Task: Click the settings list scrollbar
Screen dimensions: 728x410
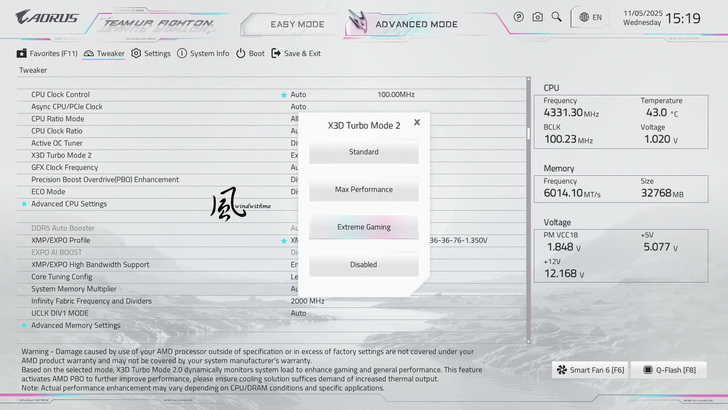Action: point(528,210)
